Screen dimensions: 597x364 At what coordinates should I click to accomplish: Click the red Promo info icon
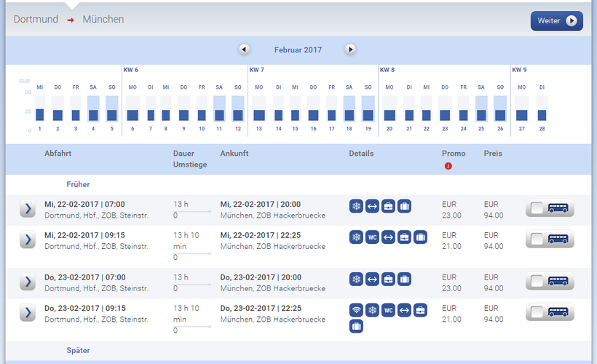(x=448, y=166)
